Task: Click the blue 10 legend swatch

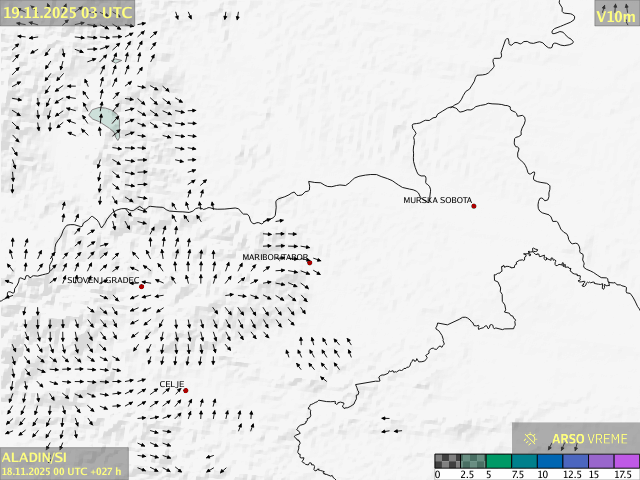Action: (550, 461)
